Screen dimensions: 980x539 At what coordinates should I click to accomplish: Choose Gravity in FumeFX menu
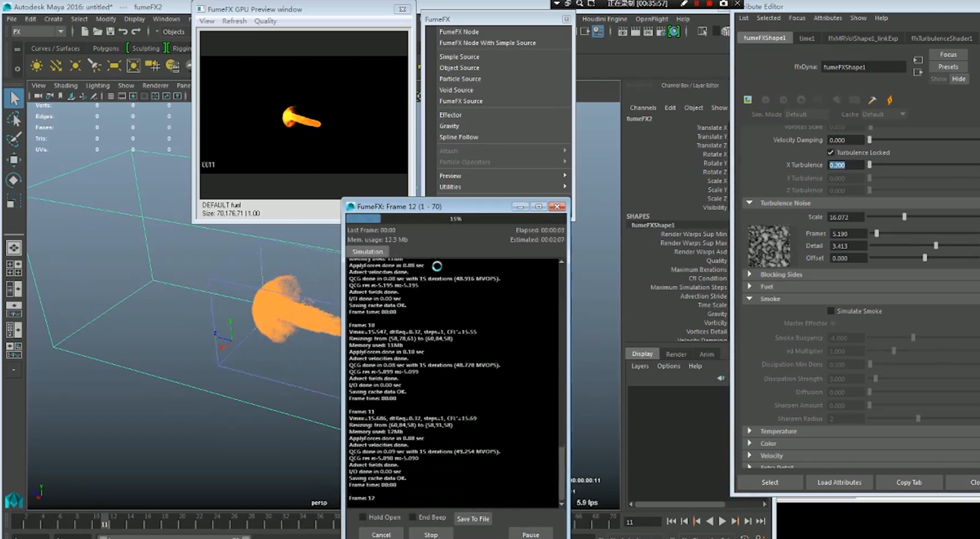click(x=449, y=126)
